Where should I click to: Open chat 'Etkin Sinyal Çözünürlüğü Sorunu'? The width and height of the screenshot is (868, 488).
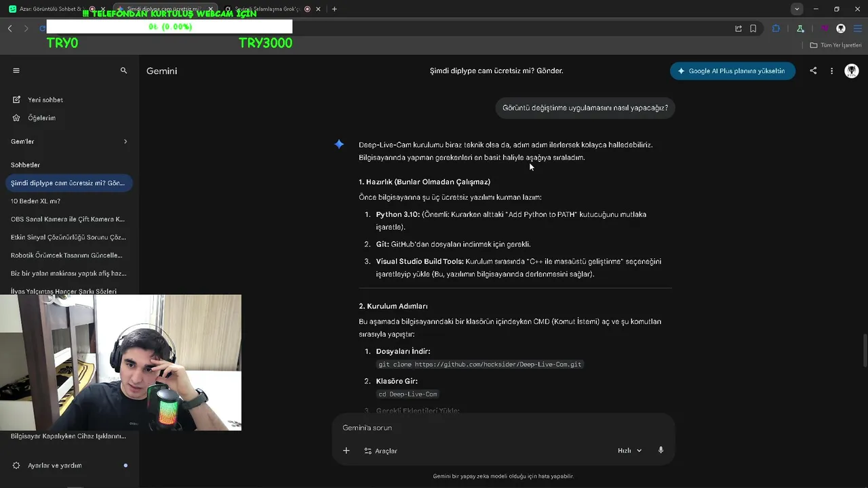(68, 237)
